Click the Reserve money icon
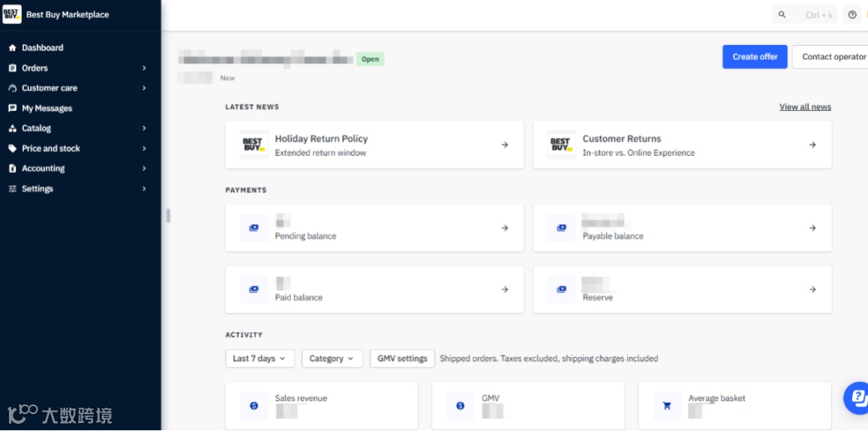Image resolution: width=868 pixels, height=431 pixels. point(561,289)
